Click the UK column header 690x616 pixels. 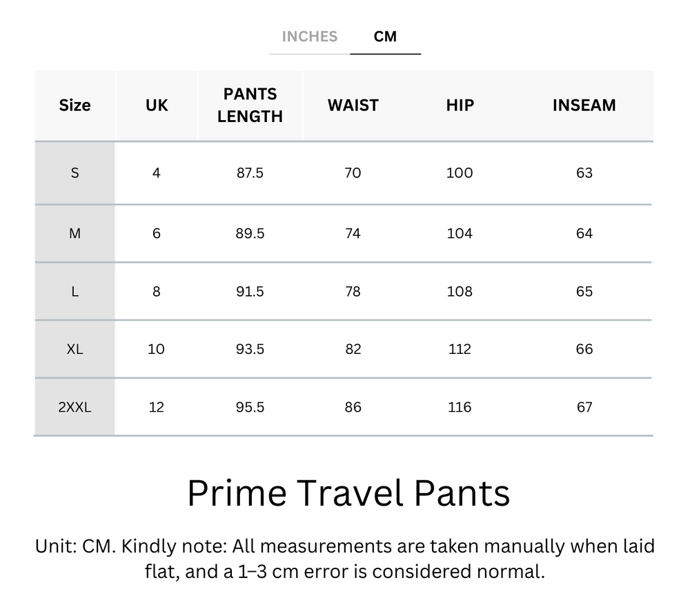(x=156, y=105)
